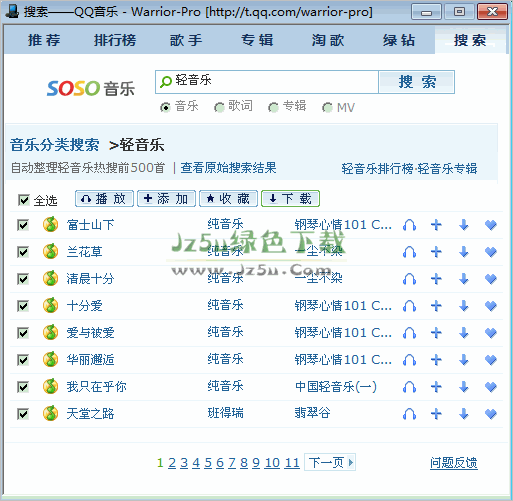Download 富士山下 via its arrow icon
513x501 pixels.
pyautogui.click(x=464, y=225)
